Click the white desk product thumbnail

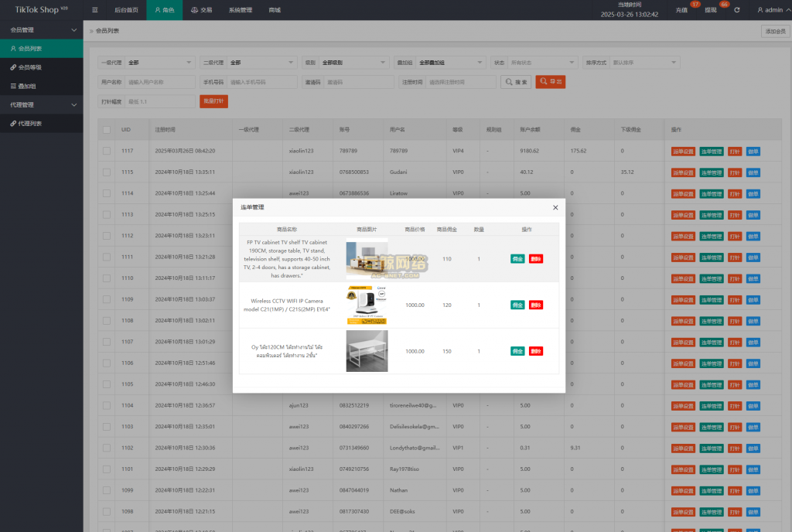(367, 351)
